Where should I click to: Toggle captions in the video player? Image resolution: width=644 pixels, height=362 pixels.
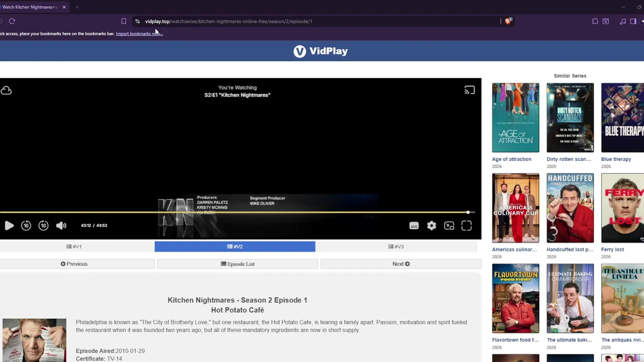(x=414, y=226)
